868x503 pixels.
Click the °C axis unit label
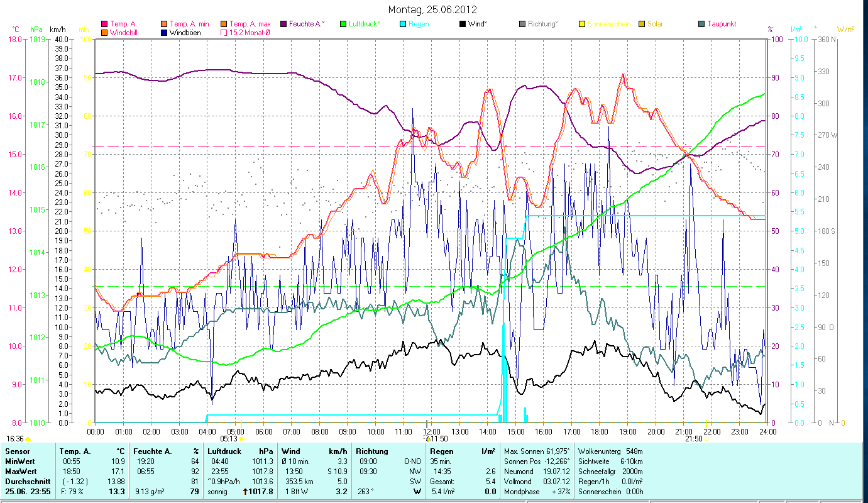(16, 30)
